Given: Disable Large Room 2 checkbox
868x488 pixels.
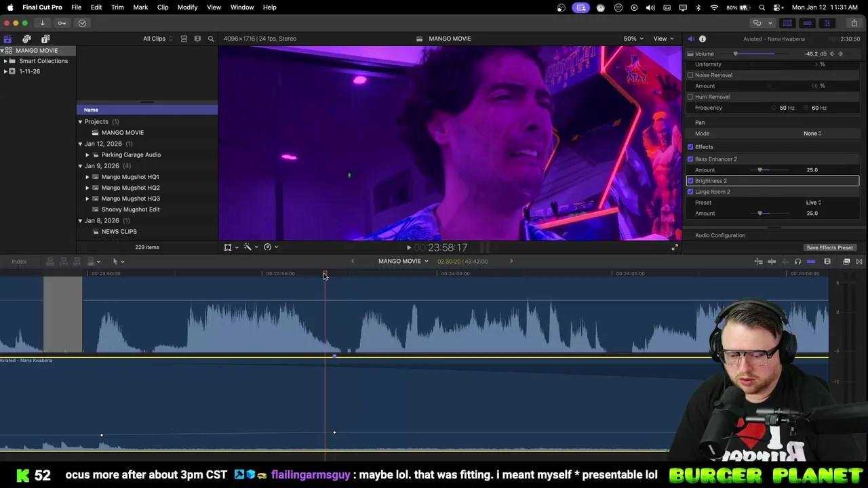Looking at the screenshot, I should click(x=690, y=192).
